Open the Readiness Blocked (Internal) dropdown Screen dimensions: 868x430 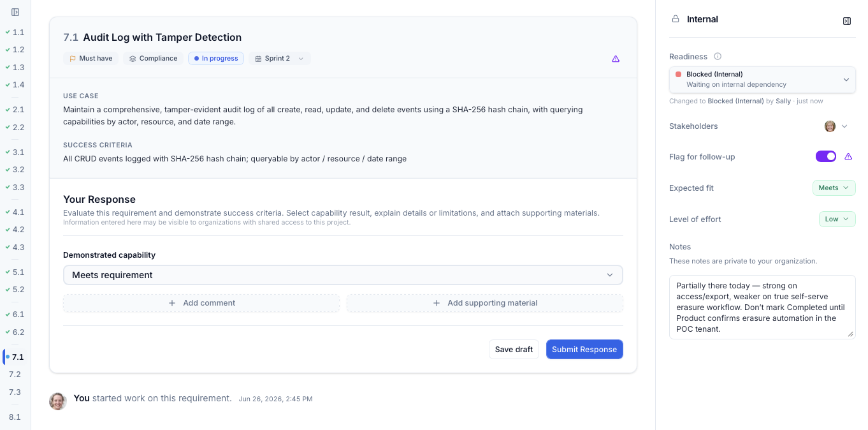point(762,80)
